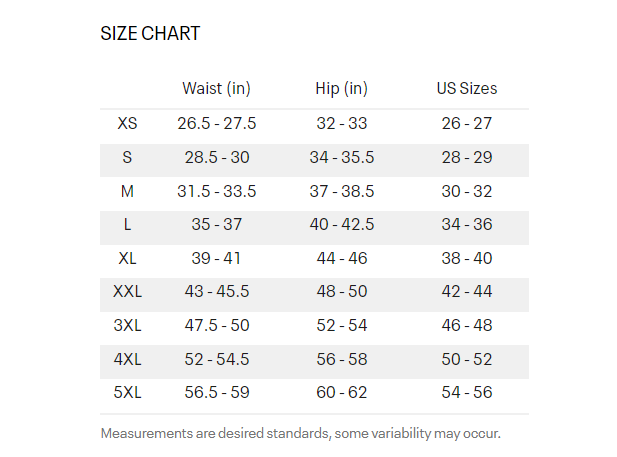
Task: Click the 56 - 58 hip measurement
Action: [341, 359]
